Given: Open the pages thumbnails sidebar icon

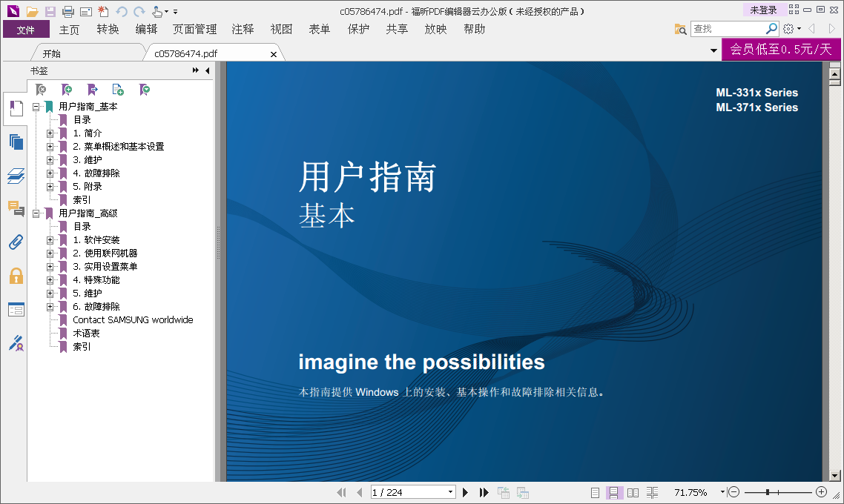Looking at the screenshot, I should [16, 142].
